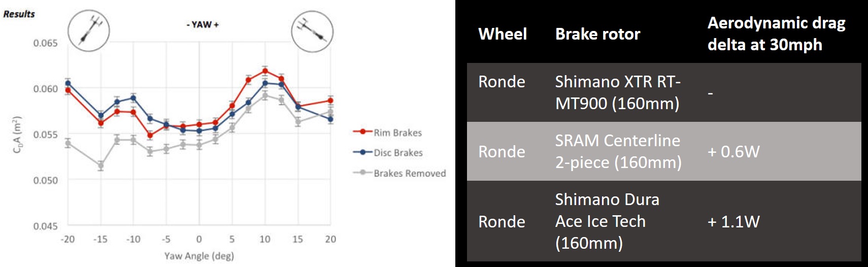The height and width of the screenshot is (267, 868).
Task: Click the Results heading text
Action: click(19, 14)
